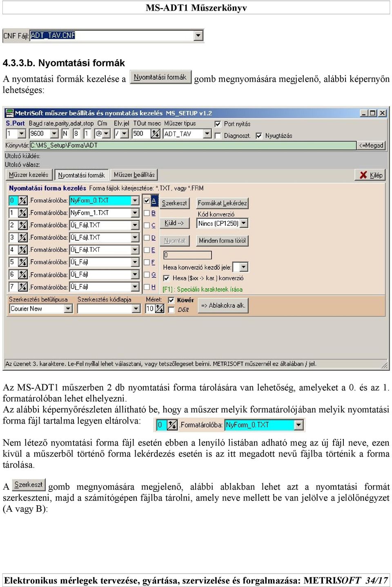
Task: Click the Nyomtat print button
Action: 174,241
